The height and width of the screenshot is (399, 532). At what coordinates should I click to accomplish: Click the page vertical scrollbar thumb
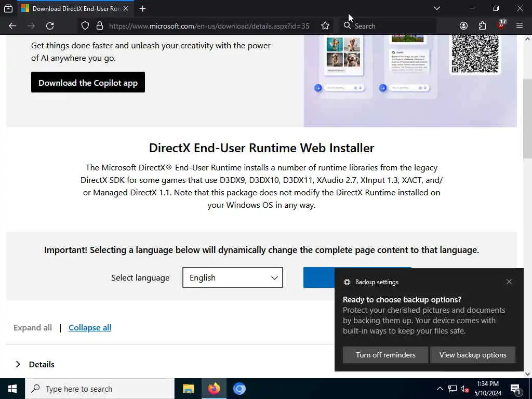pos(528,119)
